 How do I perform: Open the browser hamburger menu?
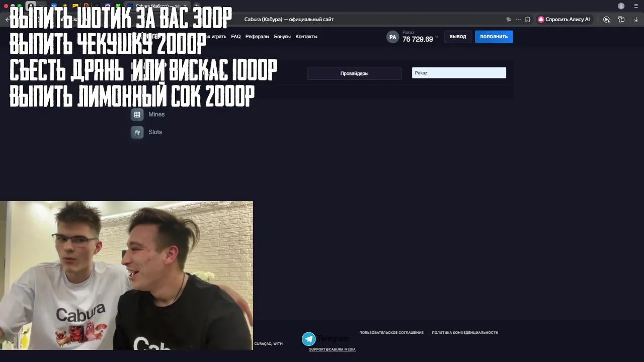click(x=636, y=6)
